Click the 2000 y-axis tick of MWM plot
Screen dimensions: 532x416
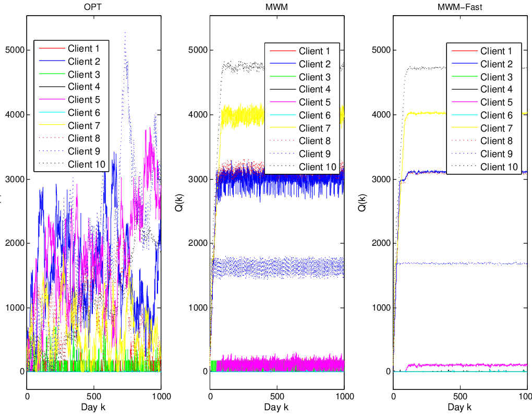[x=198, y=243]
